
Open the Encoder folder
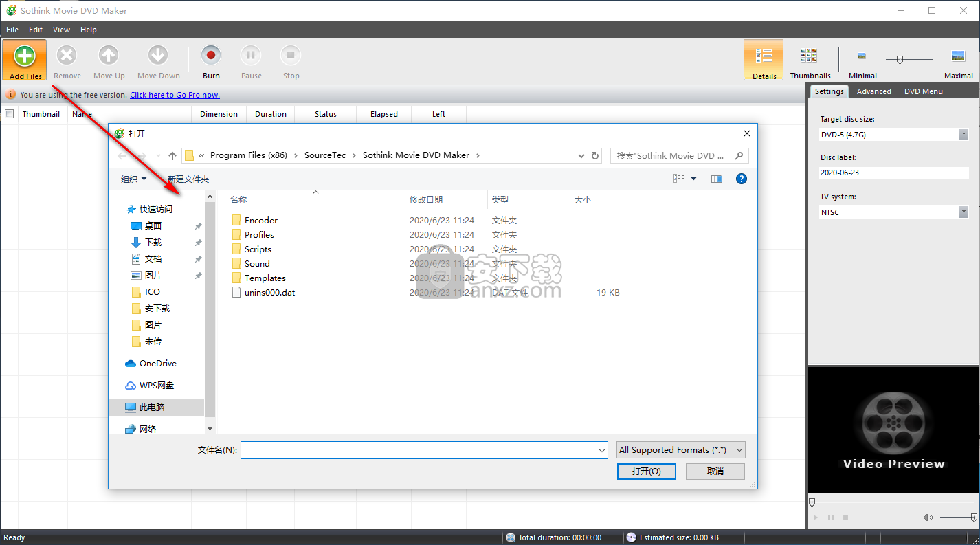point(261,220)
